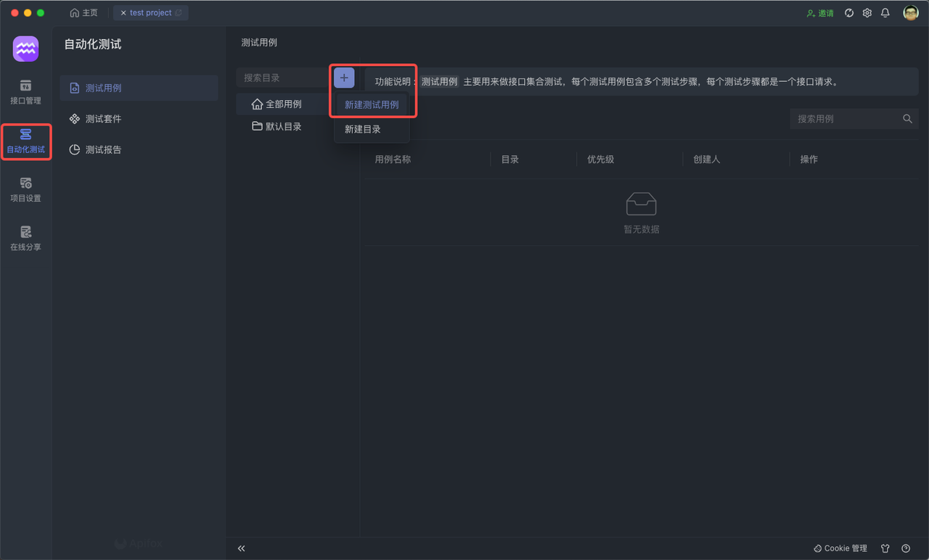This screenshot has width=929, height=560.
Task: Open 在线分享 in the sidebar
Action: pos(25,239)
